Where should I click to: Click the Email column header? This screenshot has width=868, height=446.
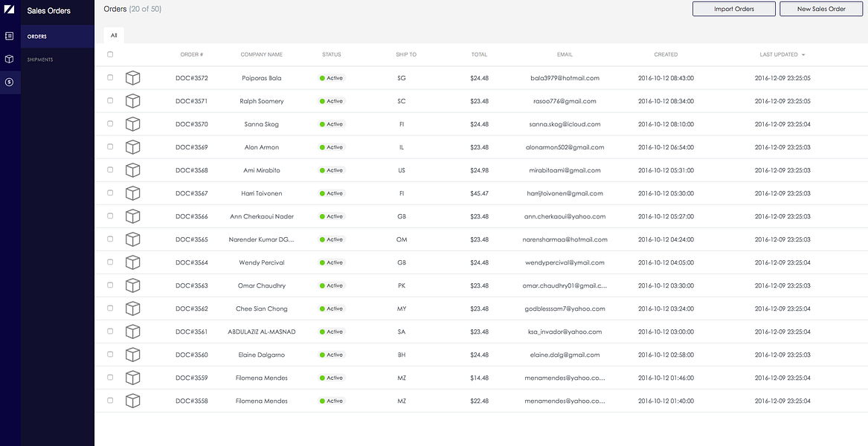point(565,55)
